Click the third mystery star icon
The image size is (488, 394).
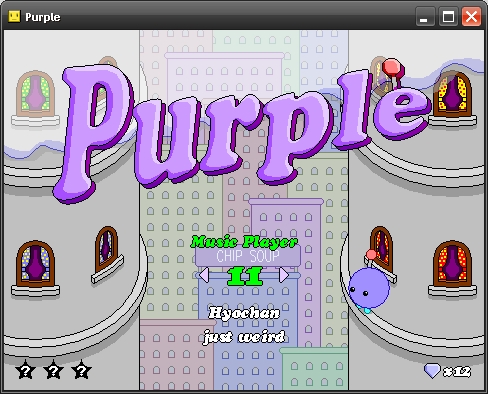pos(81,369)
